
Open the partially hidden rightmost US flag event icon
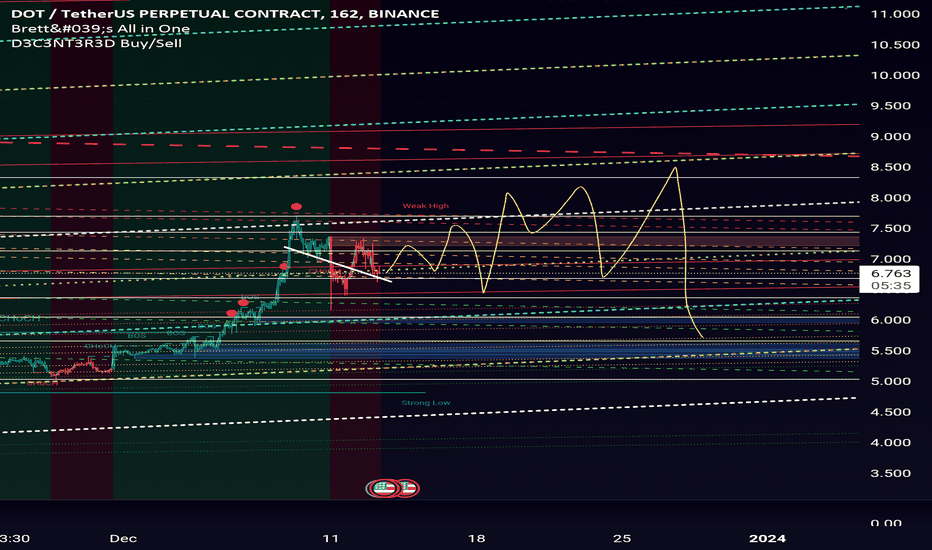click(x=410, y=489)
